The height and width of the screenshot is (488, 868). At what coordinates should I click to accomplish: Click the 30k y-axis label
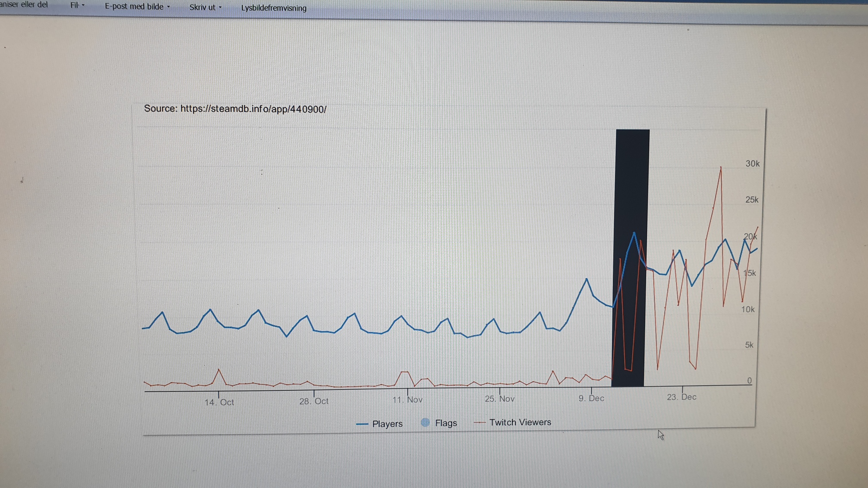(752, 164)
